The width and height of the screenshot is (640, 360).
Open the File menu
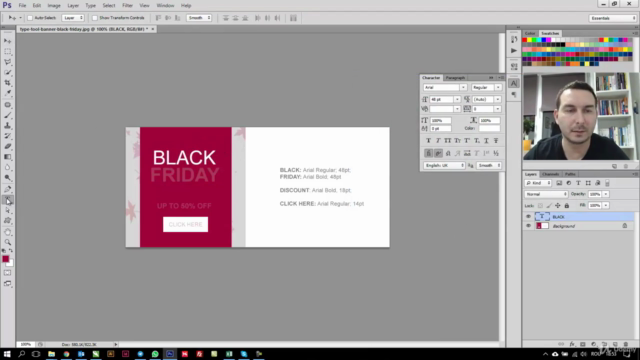coord(22,5)
